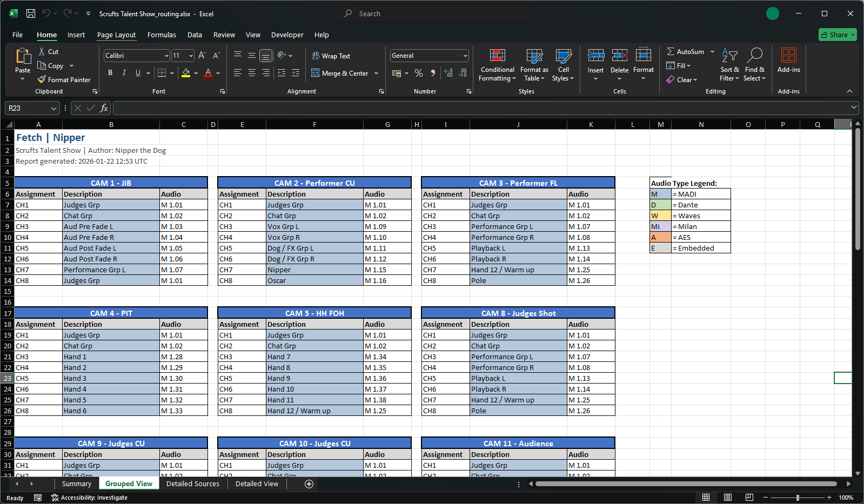The height and width of the screenshot is (504, 864).
Task: Click the AutoSum button
Action: 685,51
